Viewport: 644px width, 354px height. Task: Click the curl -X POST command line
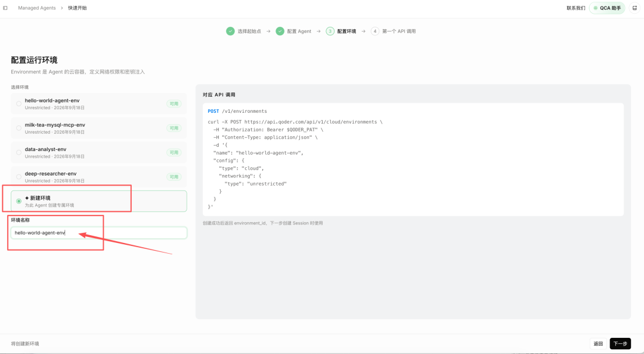click(295, 122)
